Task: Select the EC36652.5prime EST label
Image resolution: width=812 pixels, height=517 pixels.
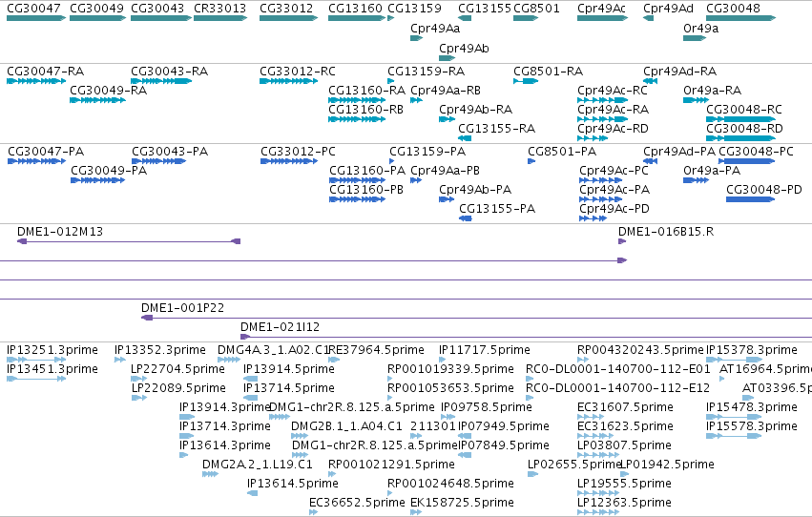Action: click(357, 502)
